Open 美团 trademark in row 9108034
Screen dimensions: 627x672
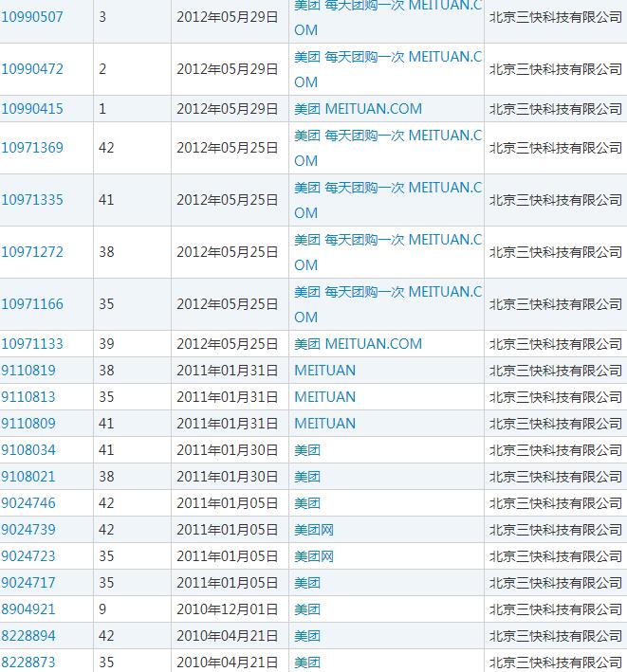pos(307,450)
